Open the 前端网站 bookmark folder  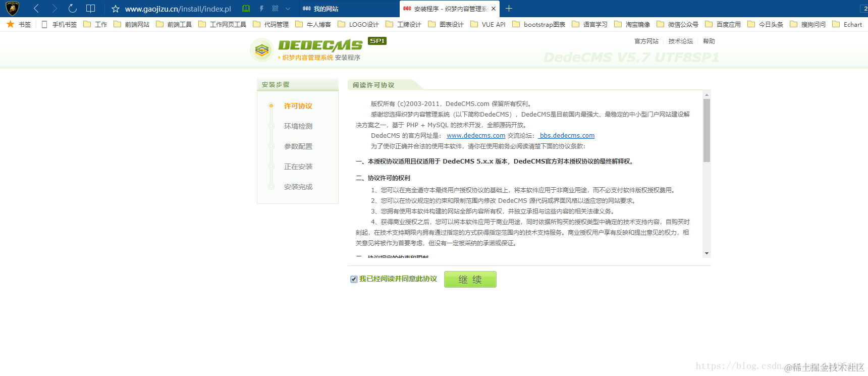(132, 24)
